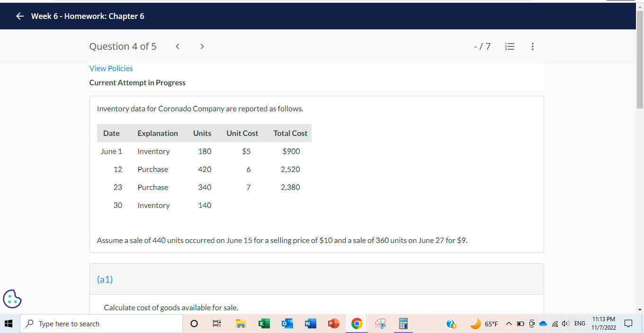Click the scrollbar down arrow
Viewport: 644px width, 333px height.
point(640,310)
